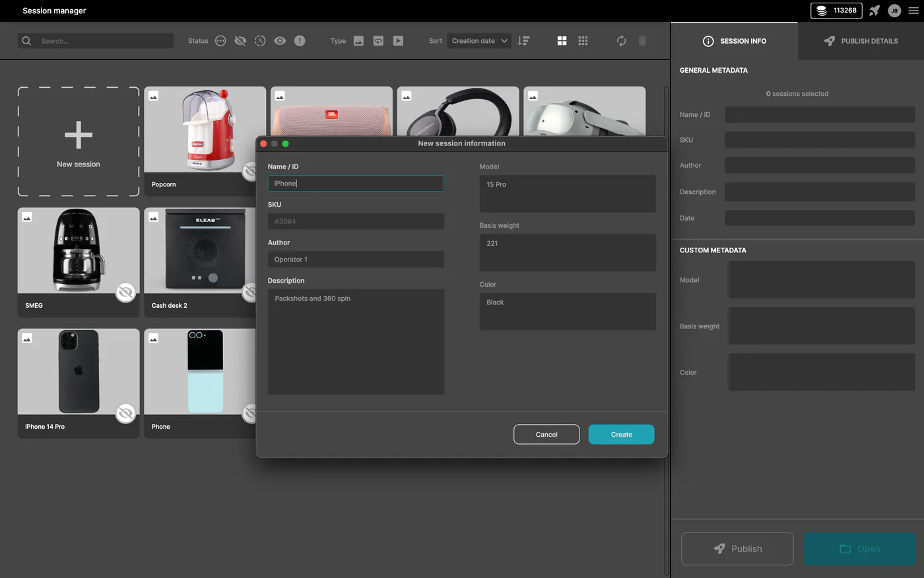Toggle hidden badge on SMEG session

[125, 292]
